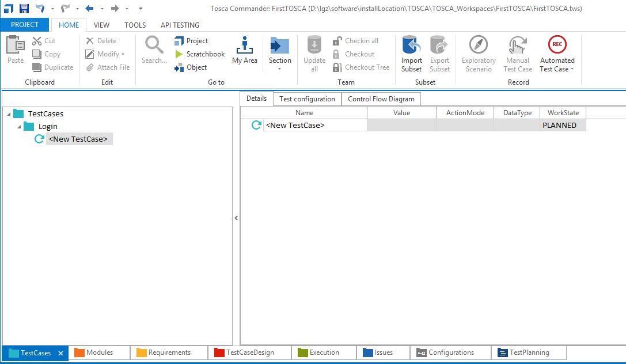Click the Copy icon
Viewport: 626px width, 364px height.
37,54
